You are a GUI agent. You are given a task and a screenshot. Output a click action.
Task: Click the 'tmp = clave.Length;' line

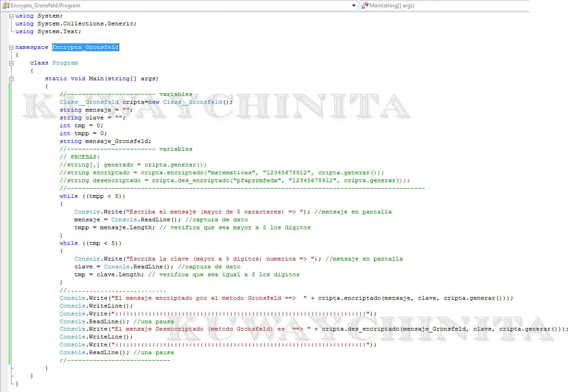[x=187, y=274]
